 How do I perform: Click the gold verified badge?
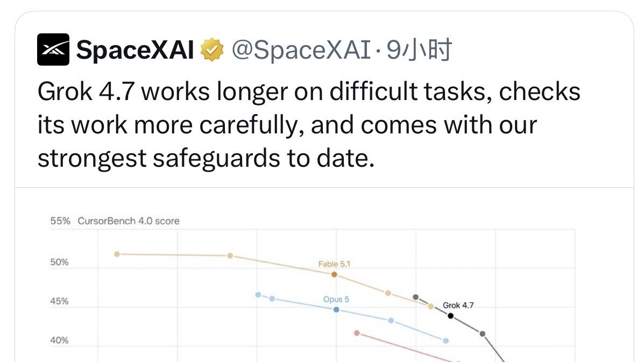click(x=212, y=49)
